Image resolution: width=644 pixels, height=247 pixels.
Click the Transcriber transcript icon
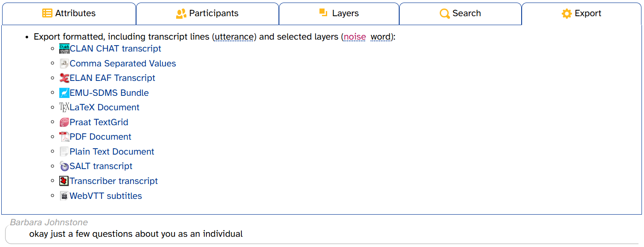pyautogui.click(x=64, y=181)
